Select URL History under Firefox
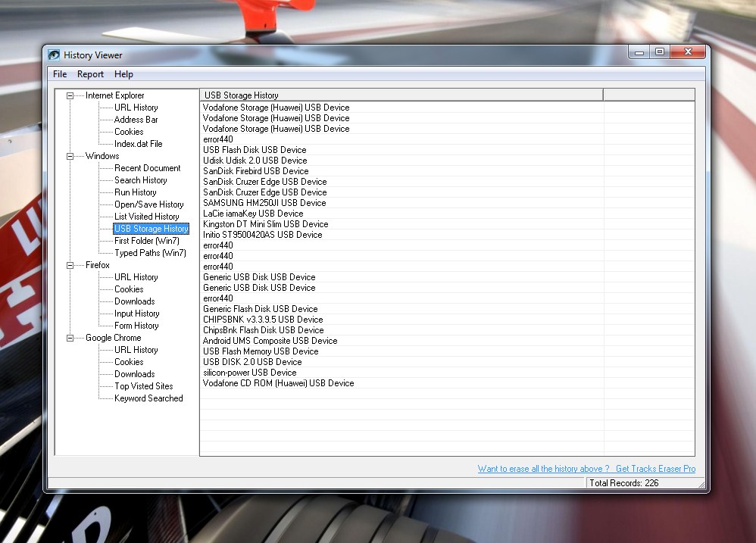Screen dimensions: 756x543 136,277
